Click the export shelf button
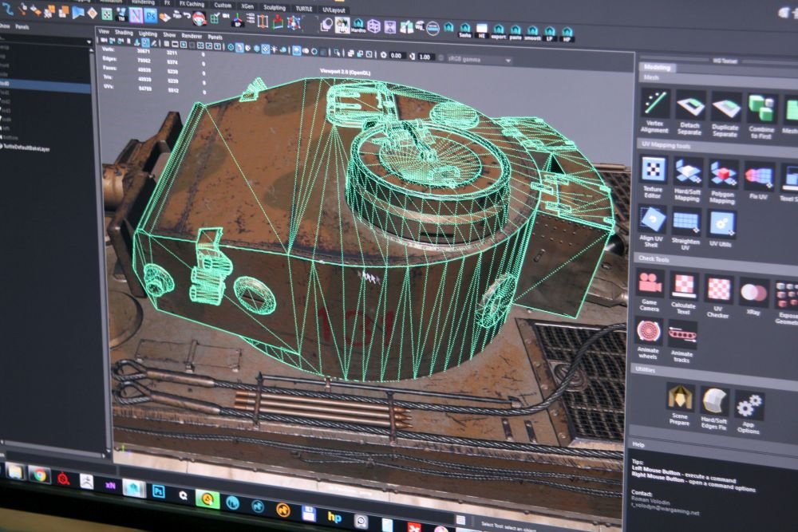Screen dimensions: 798x532 point(500,33)
